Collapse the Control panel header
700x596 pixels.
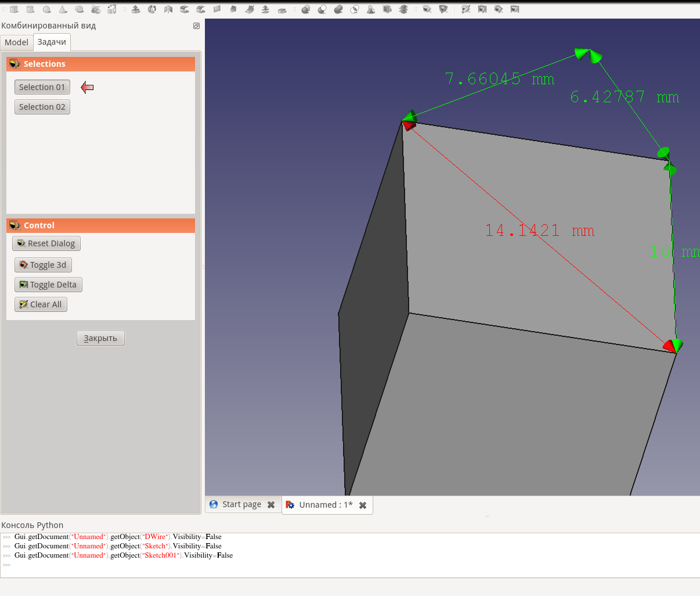[x=100, y=225]
